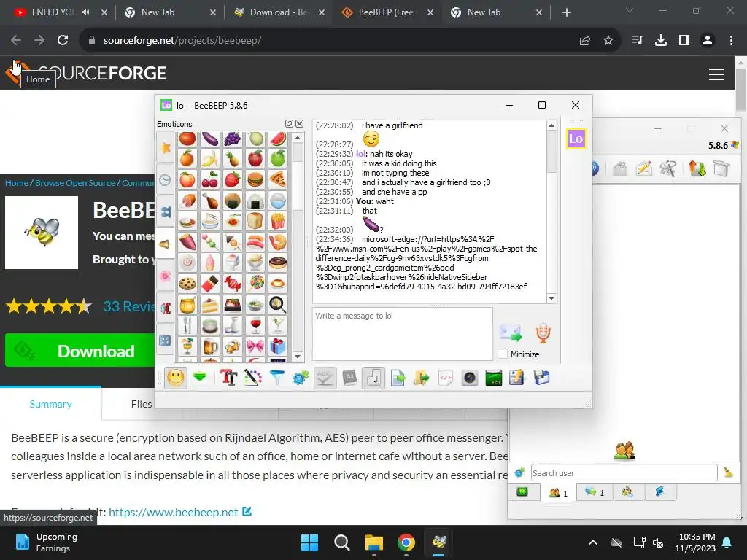Open File Explorer from the taskbar
Image resolution: width=747 pixels, height=560 pixels.
(374, 542)
